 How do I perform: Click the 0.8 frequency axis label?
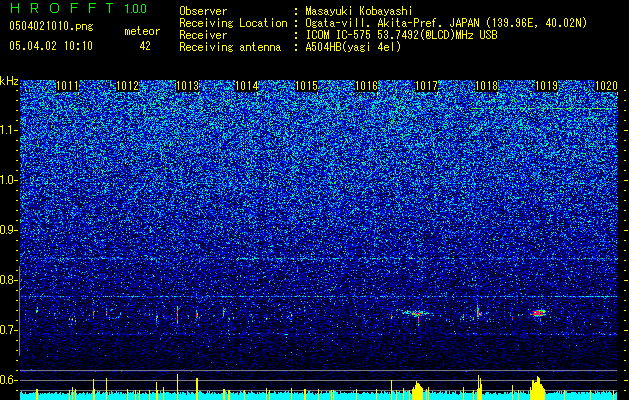9,280
